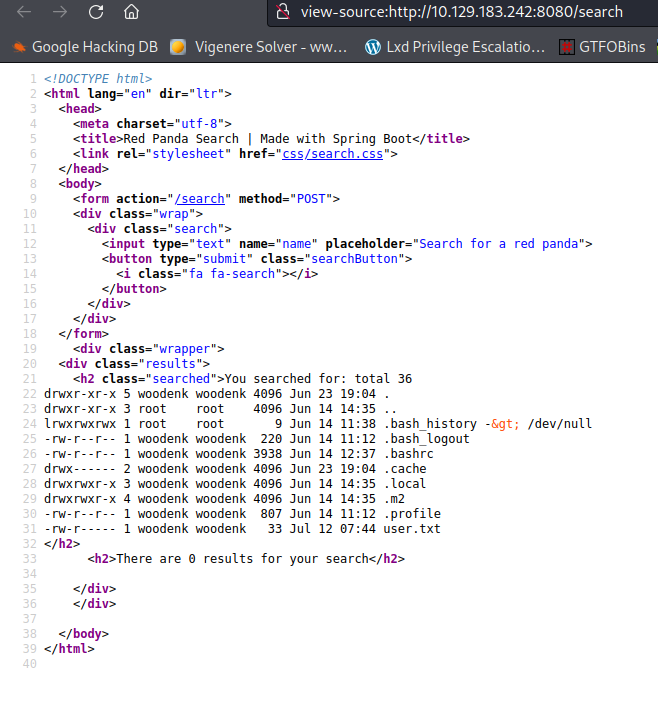
Task: Click the browser back arrow
Action: point(24,13)
